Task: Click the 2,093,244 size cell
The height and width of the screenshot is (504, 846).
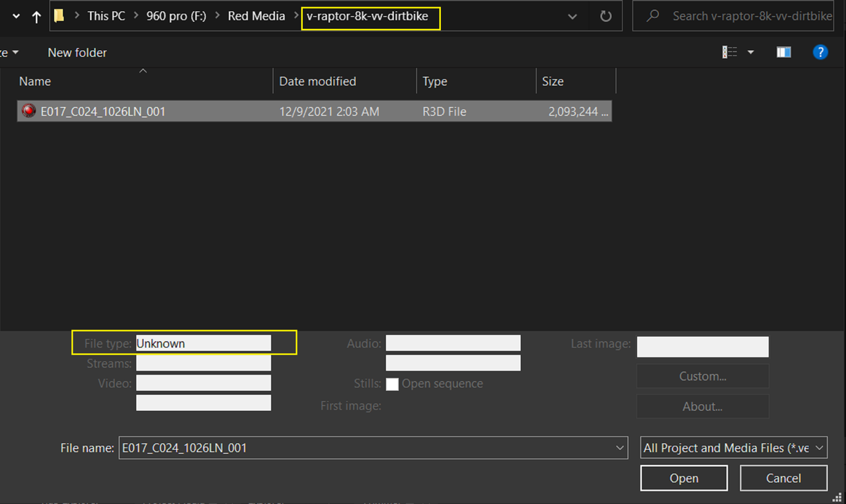Action: (578, 112)
